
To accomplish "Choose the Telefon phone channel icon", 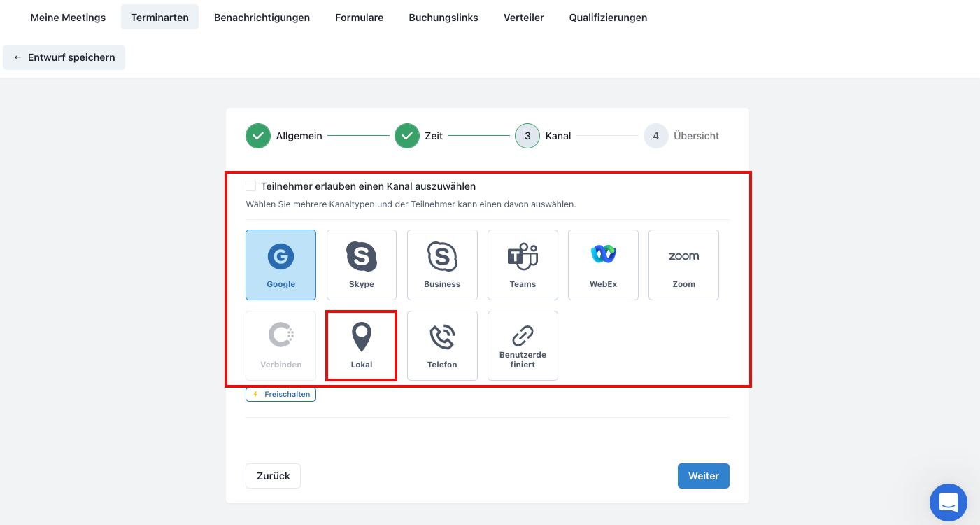I will 442,337.
